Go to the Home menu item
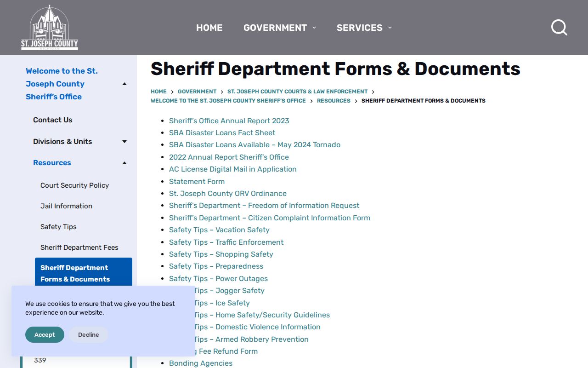 click(209, 28)
